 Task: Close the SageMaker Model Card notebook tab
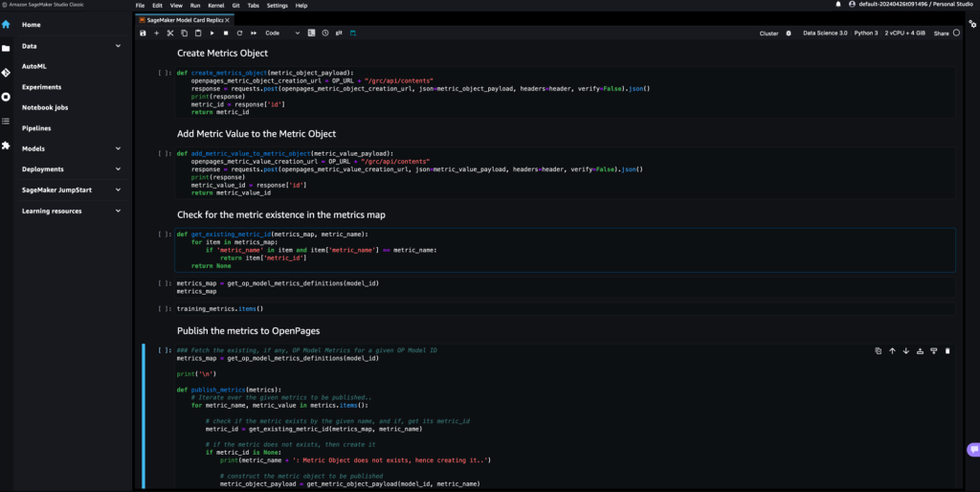pos(228,20)
